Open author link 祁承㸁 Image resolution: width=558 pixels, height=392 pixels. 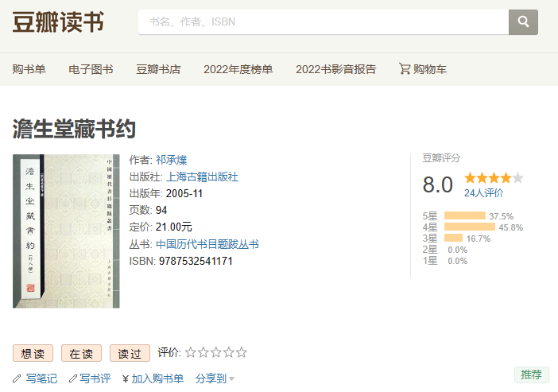coord(171,160)
